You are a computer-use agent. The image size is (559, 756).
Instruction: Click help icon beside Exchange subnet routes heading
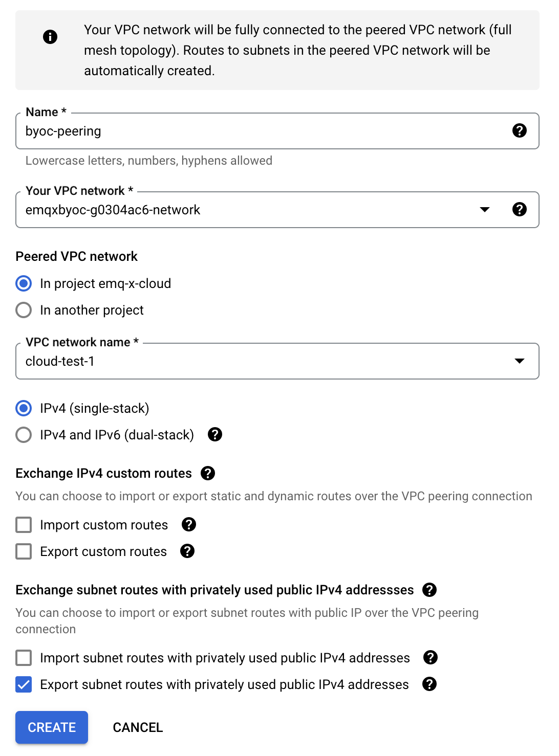click(430, 590)
